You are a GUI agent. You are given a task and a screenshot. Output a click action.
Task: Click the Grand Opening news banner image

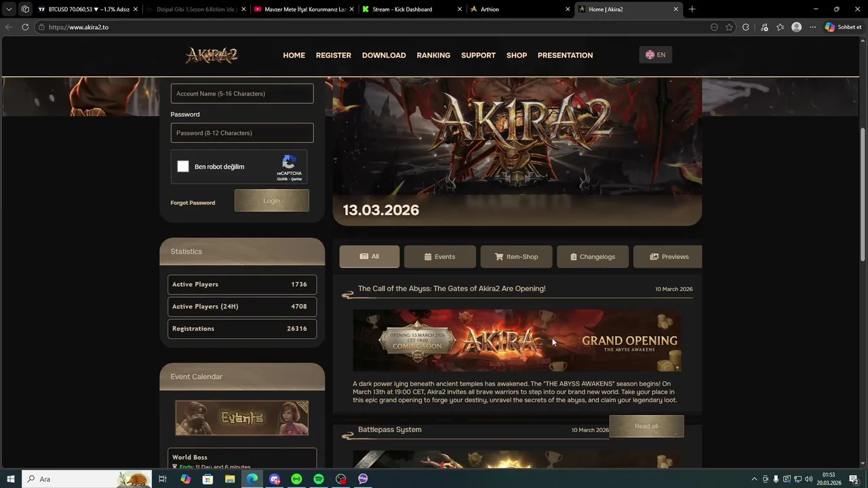[x=517, y=341]
